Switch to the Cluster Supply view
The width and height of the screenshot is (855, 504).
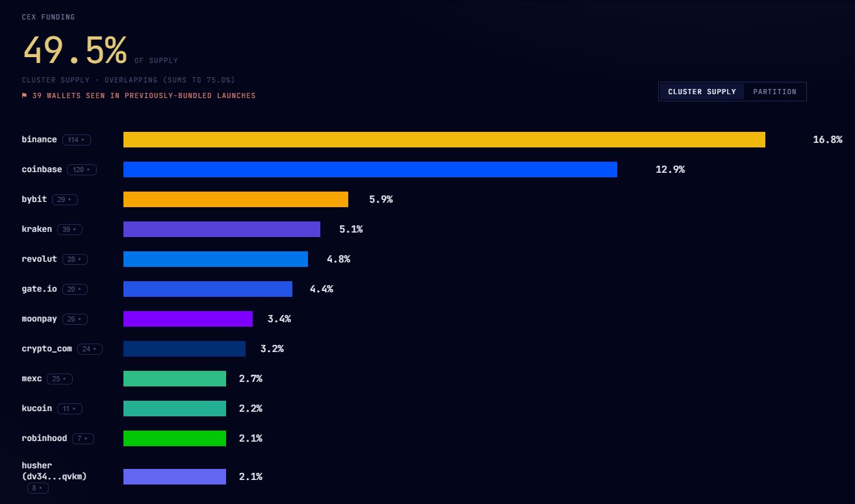pos(702,92)
